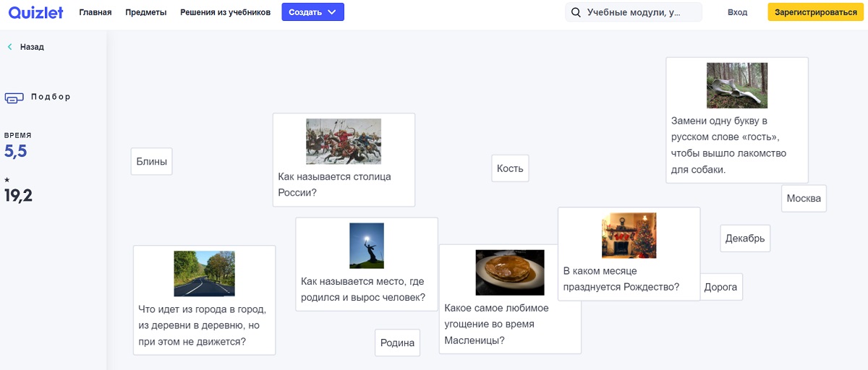
Task: Select 'угощение во время Масленицы' text
Action: [496, 324]
